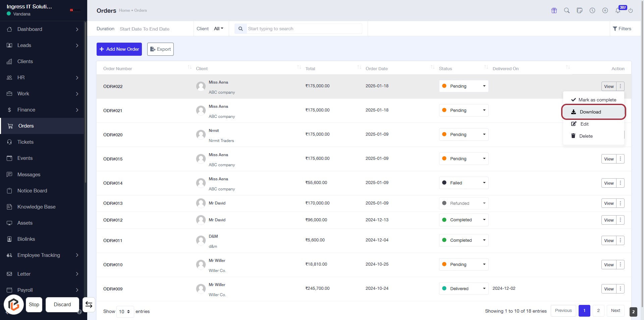Click the Add New Order button
Viewport: 644px width, 320px height.
pos(119,49)
